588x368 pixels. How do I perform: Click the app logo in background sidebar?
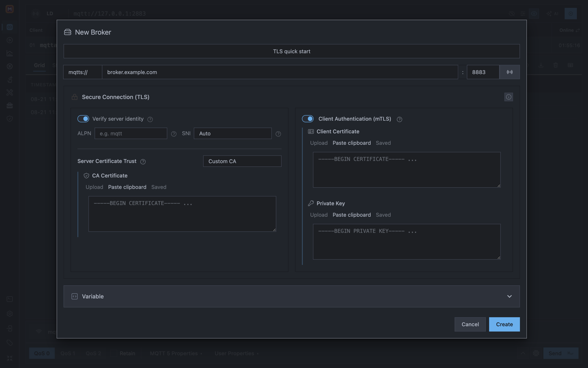tap(9, 9)
